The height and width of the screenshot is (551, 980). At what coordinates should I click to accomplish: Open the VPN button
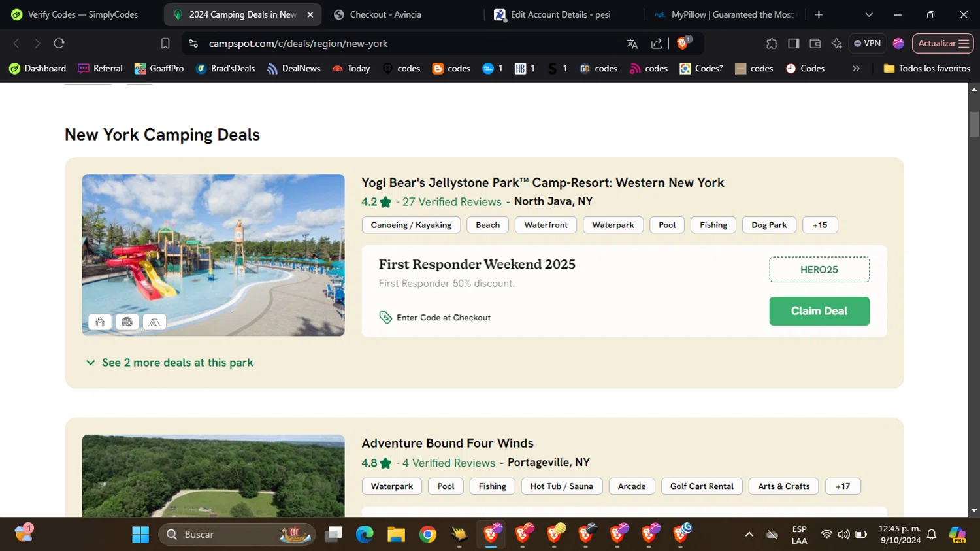pos(867,43)
